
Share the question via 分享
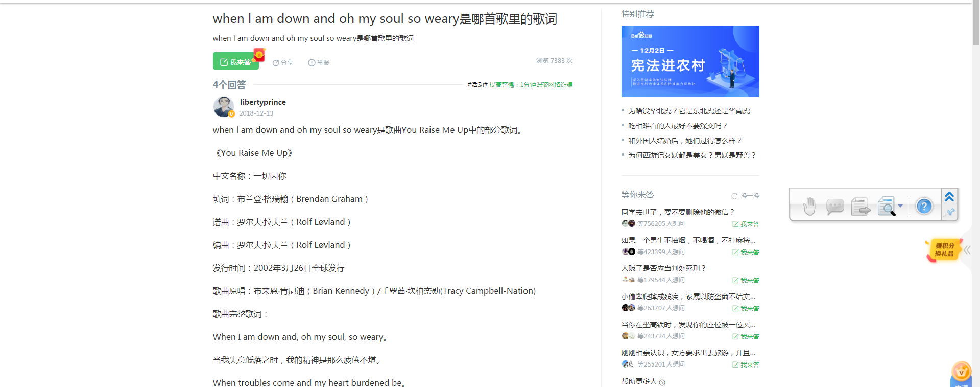pyautogui.click(x=283, y=63)
